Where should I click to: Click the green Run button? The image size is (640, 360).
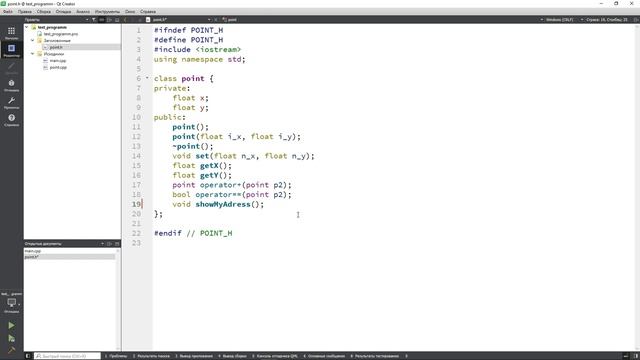pyautogui.click(x=11, y=325)
